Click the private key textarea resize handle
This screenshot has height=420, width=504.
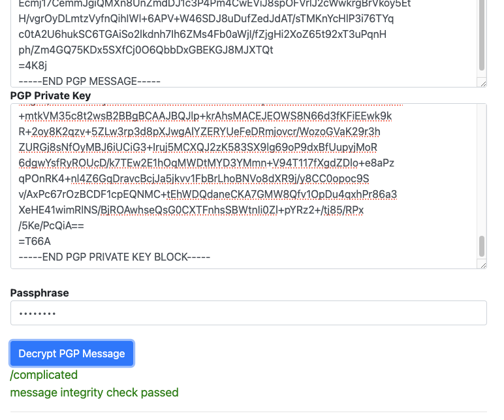tap(483, 265)
